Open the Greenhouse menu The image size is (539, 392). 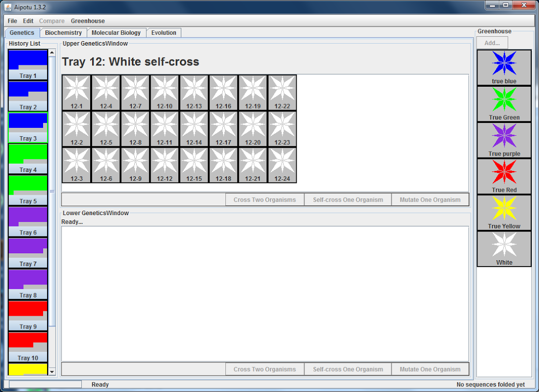coord(88,21)
